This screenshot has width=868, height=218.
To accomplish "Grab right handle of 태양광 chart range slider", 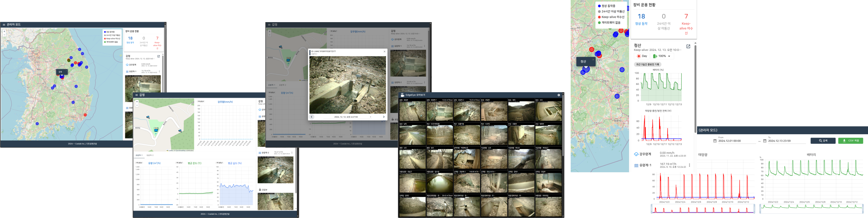I will [754, 209].
